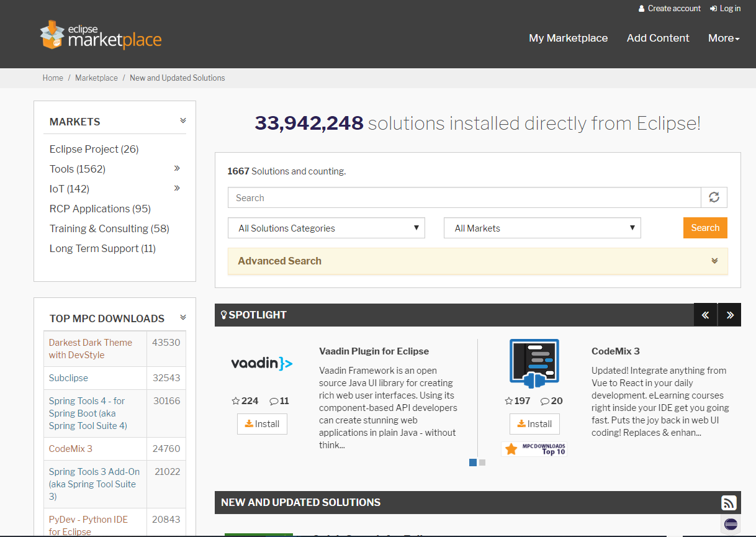Open the RSS feed icon
The height and width of the screenshot is (537, 756).
729,503
